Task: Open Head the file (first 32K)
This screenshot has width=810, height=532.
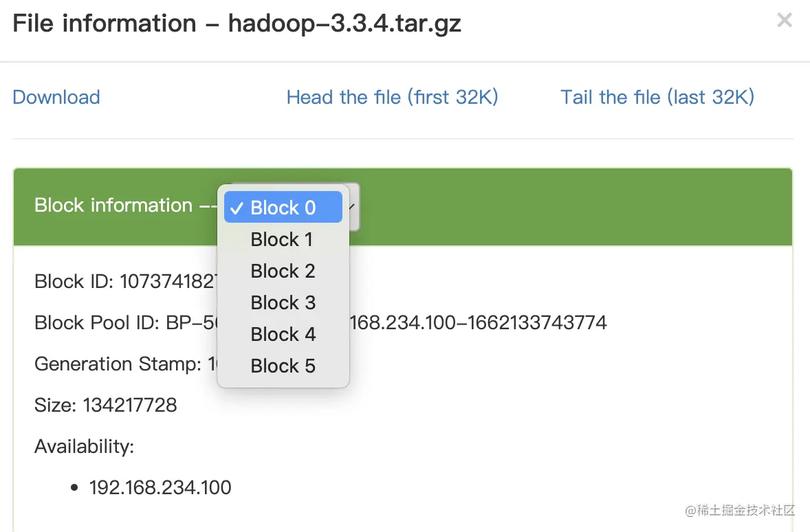Action: coord(392,97)
